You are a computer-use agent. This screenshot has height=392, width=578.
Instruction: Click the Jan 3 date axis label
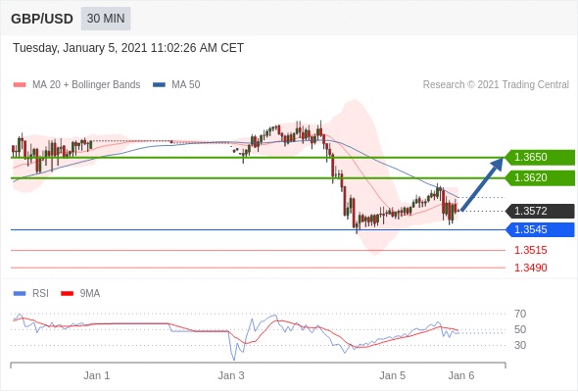[x=231, y=375]
